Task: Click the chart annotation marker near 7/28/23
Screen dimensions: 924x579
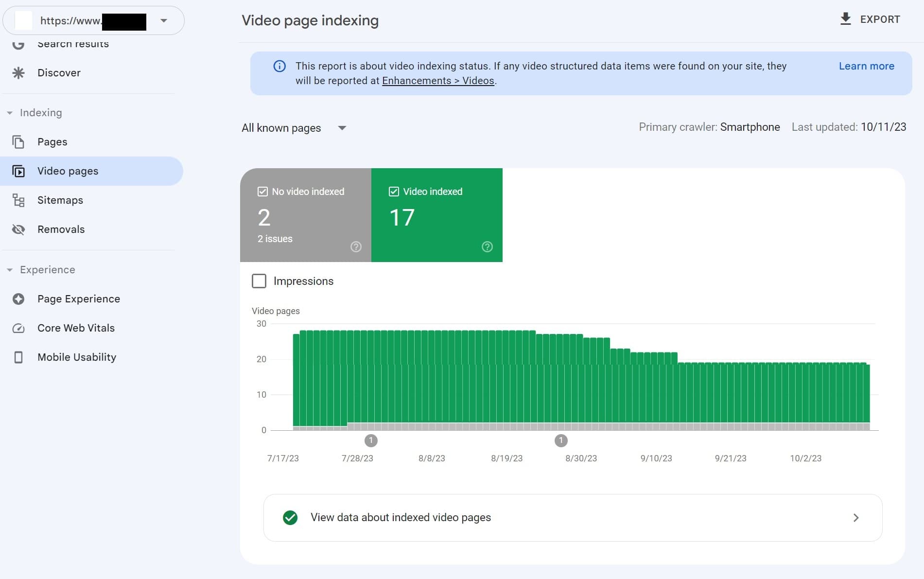Action: pos(371,440)
